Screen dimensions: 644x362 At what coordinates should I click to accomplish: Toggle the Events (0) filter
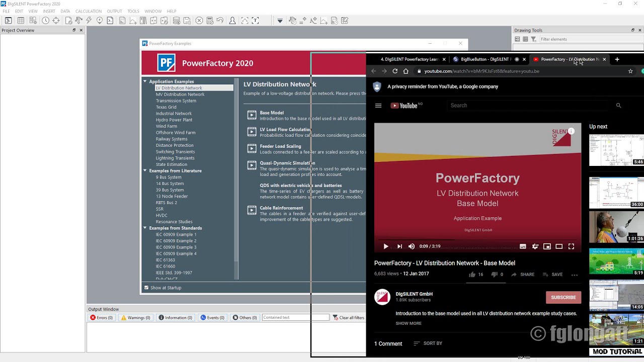tap(212, 318)
